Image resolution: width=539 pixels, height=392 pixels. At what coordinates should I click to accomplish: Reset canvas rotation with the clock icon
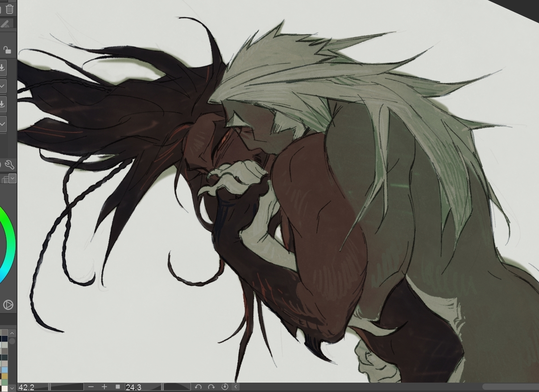pos(225,387)
